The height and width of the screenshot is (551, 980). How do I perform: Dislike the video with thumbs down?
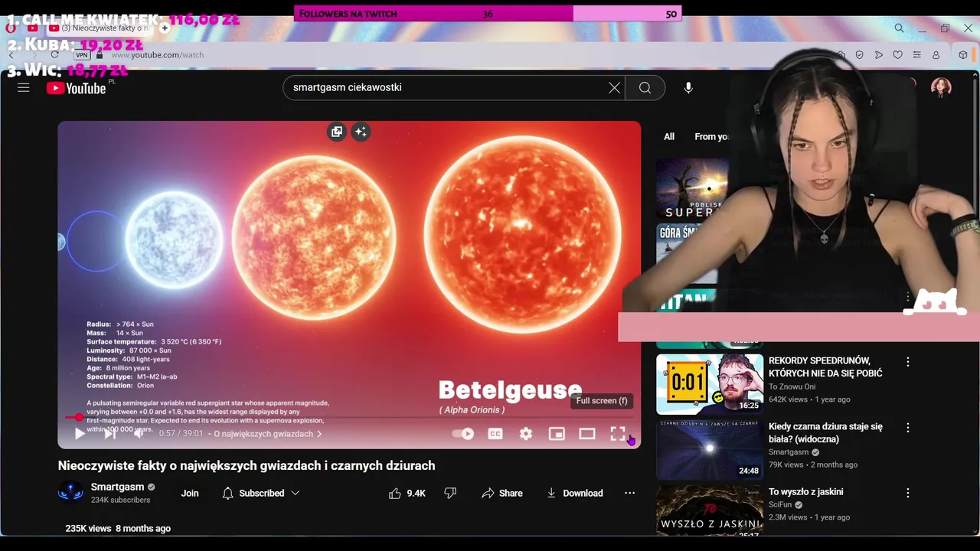coord(451,494)
